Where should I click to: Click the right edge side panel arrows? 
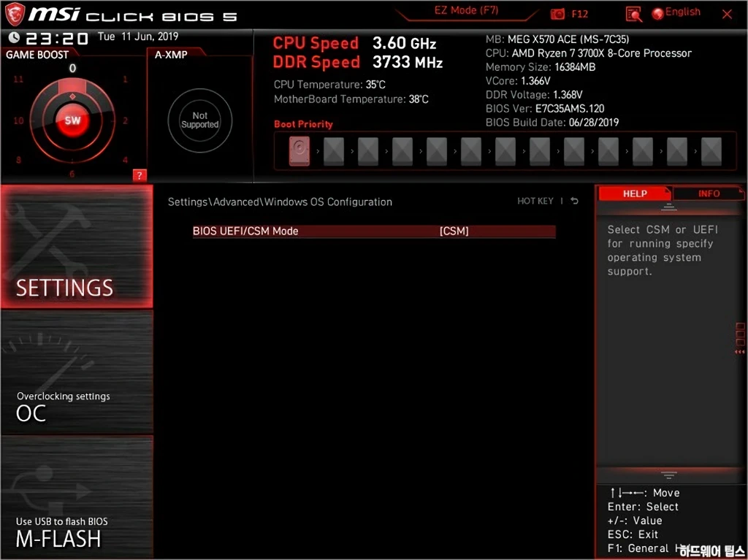click(740, 339)
